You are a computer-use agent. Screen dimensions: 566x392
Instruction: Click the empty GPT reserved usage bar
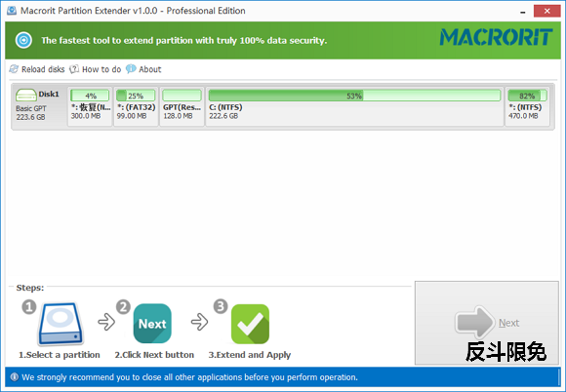coord(182,96)
